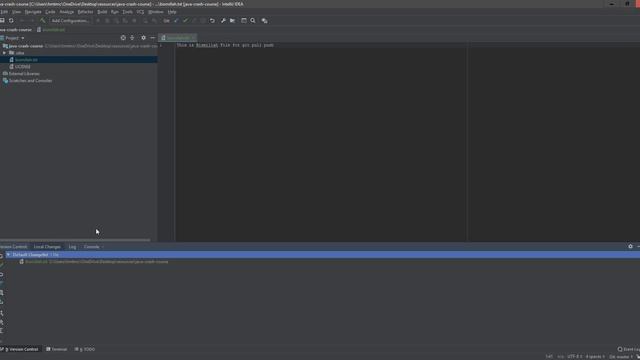The image size is (640, 360).
Task: Open the VCS menu
Action: [140, 12]
